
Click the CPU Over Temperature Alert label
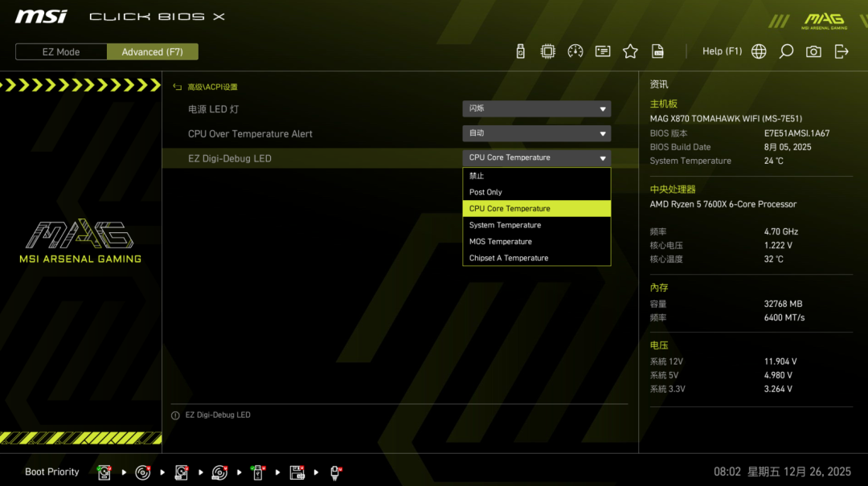point(250,134)
